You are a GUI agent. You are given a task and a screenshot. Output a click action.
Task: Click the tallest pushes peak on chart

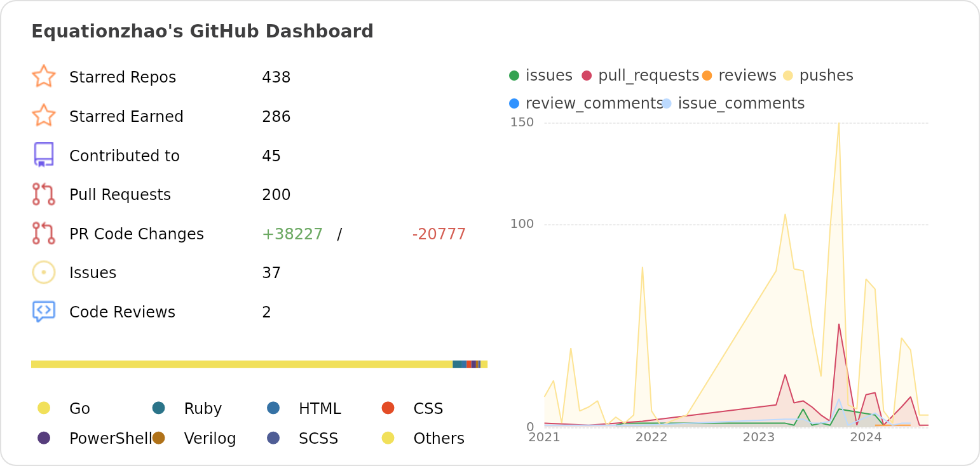click(x=839, y=123)
